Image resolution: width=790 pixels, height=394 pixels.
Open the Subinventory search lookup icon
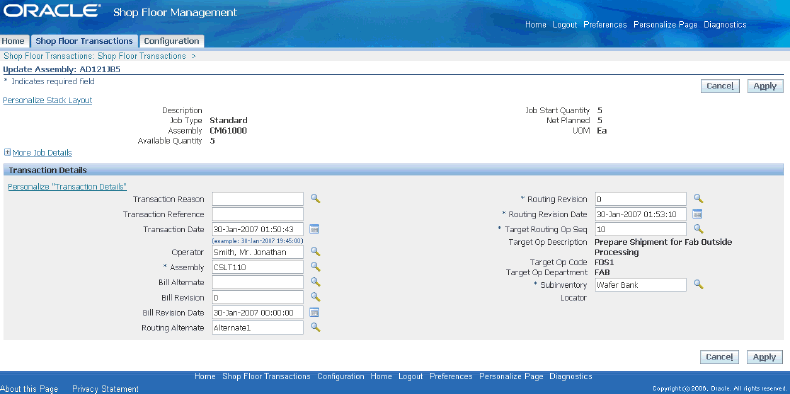point(698,284)
